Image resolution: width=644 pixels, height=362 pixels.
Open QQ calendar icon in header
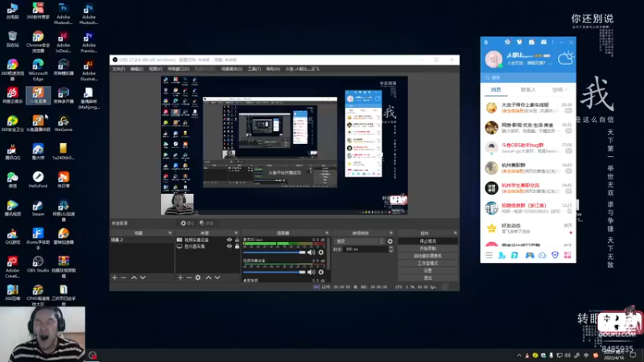pyautogui.click(x=531, y=42)
